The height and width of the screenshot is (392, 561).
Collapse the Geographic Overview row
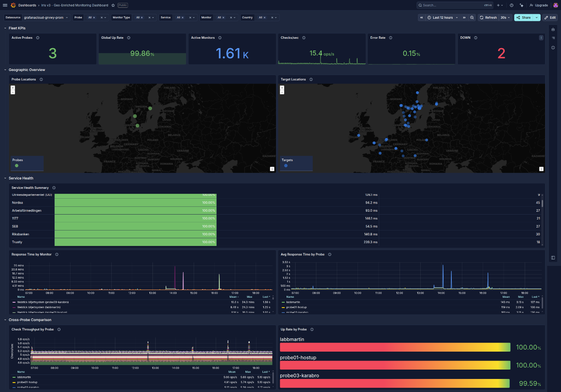(5, 70)
